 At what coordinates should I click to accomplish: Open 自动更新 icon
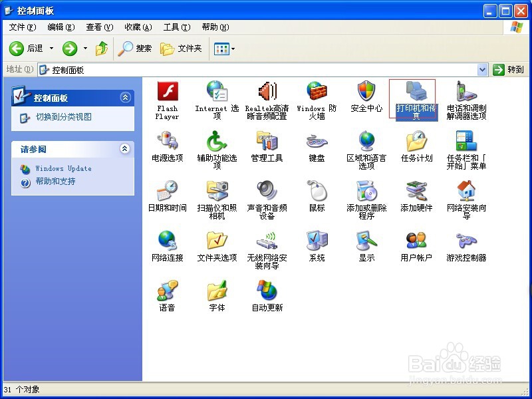click(267, 290)
